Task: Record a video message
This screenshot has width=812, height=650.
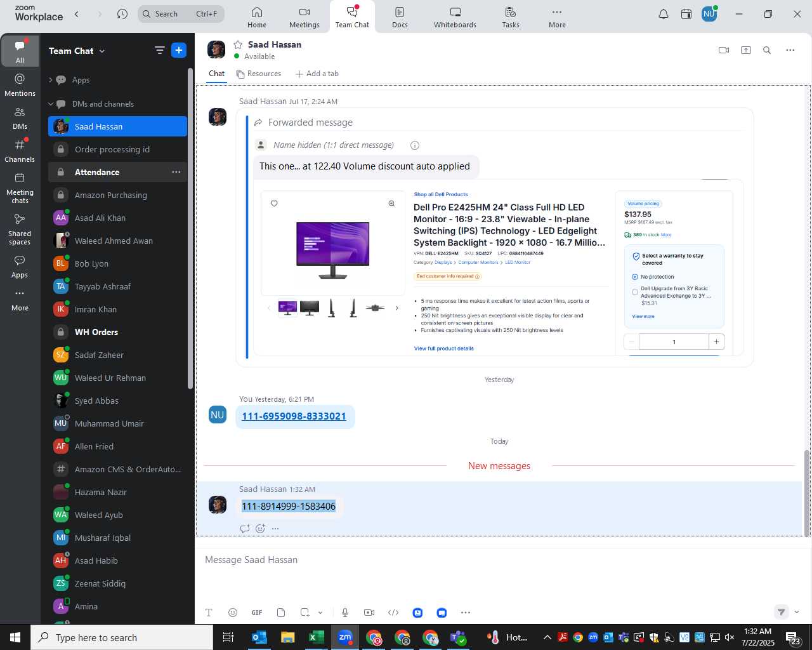Action: tap(369, 613)
